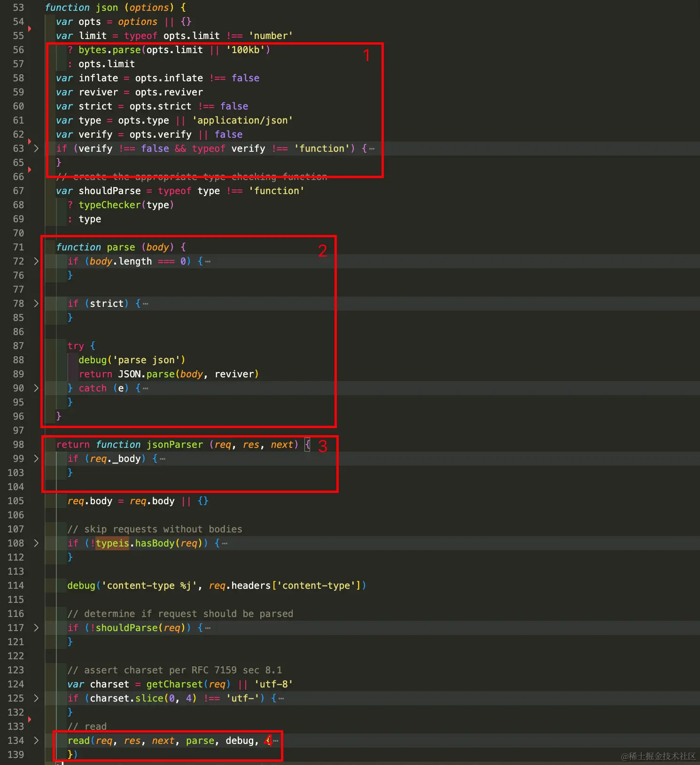Click 'opts.reviver' on line 59
This screenshot has height=765, width=700.
tap(169, 92)
